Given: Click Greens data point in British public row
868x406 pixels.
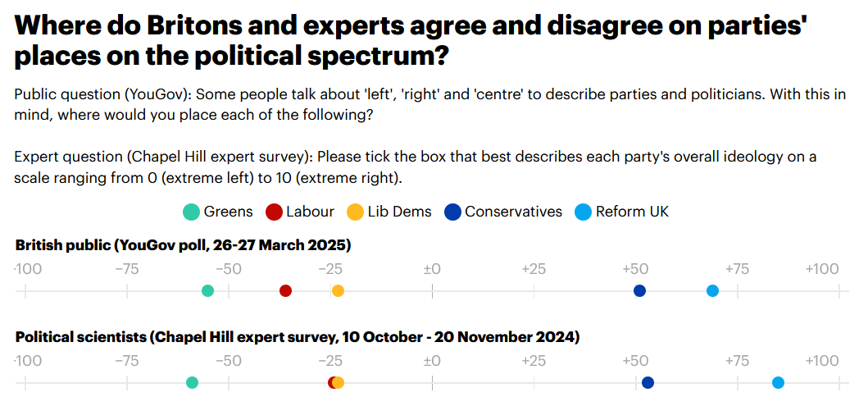Looking at the screenshot, I should pyautogui.click(x=207, y=290).
